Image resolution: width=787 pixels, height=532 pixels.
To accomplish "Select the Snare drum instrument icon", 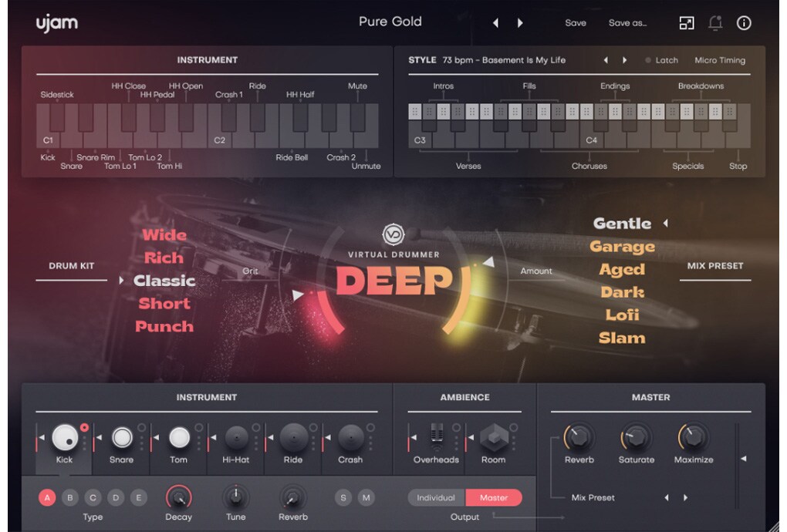I will [x=122, y=437].
